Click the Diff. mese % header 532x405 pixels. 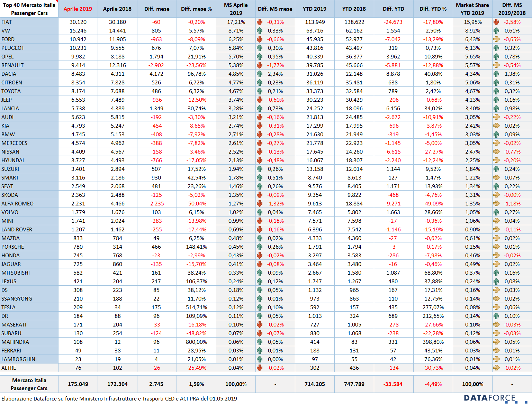196,9
